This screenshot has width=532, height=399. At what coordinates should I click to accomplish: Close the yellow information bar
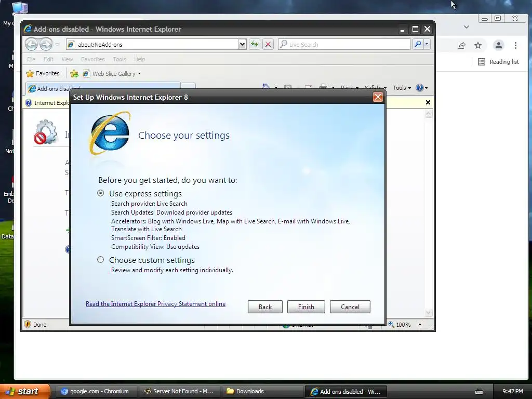428,102
